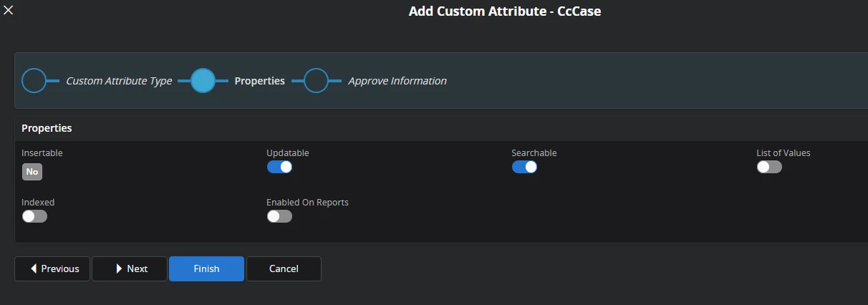Go to Custom Attribute Type step label
Viewport: 868px width, 305px height.
pos(119,81)
